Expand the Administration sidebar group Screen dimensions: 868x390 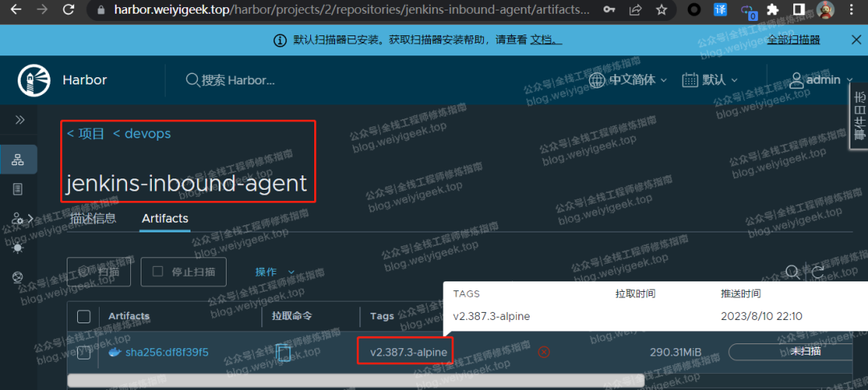[23, 218]
